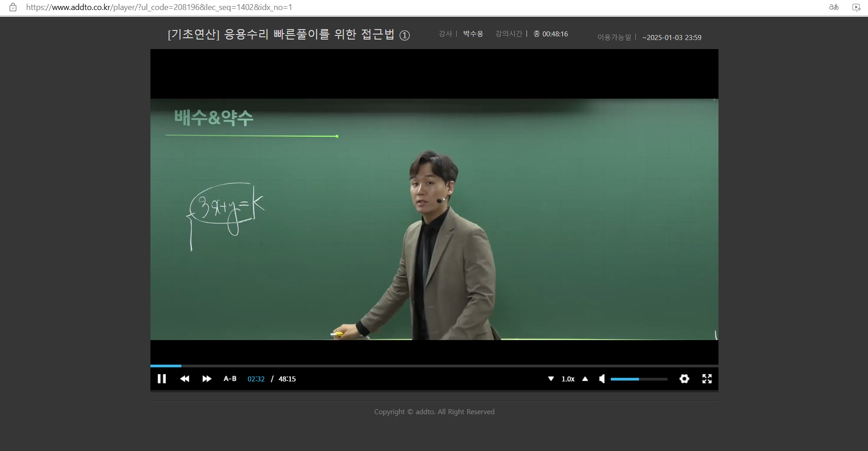Pause the lecture video playback

tap(162, 379)
